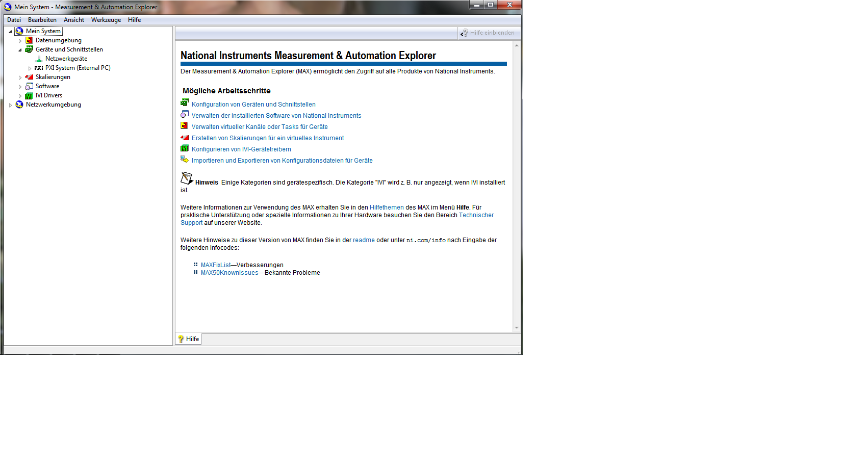This screenshot has width=868, height=468.
Task: Click the MAX application icon in title bar
Action: click(x=8, y=7)
